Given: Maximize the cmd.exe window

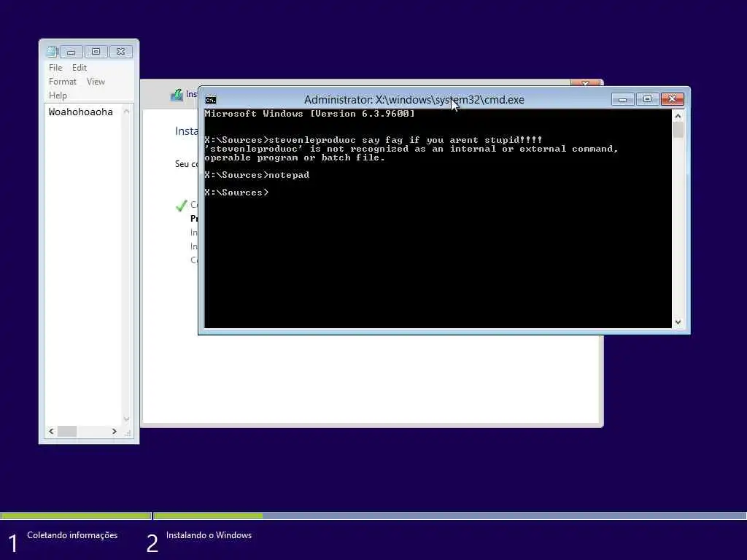Looking at the screenshot, I should 647,99.
